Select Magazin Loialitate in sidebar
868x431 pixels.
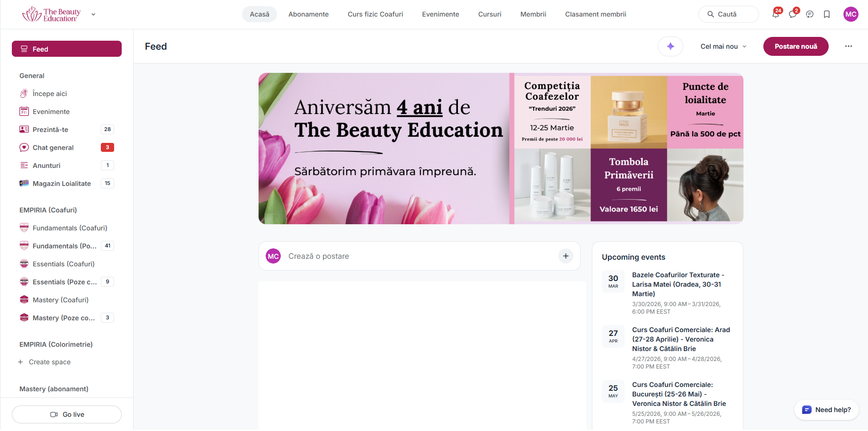[62, 184]
